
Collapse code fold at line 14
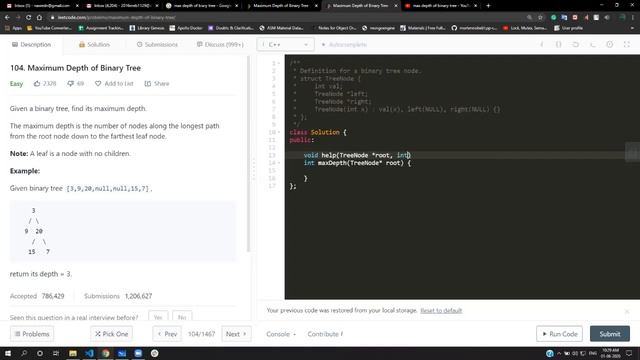(x=279, y=163)
